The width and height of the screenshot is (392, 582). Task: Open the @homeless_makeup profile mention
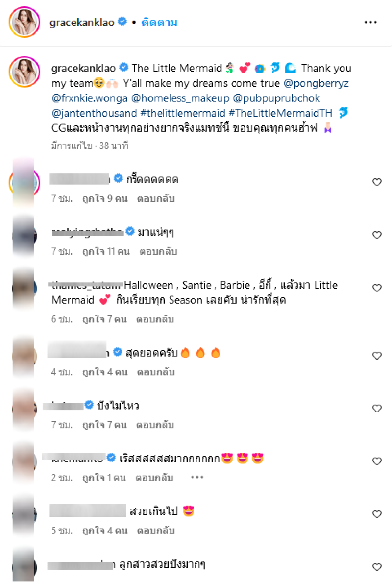180,98
